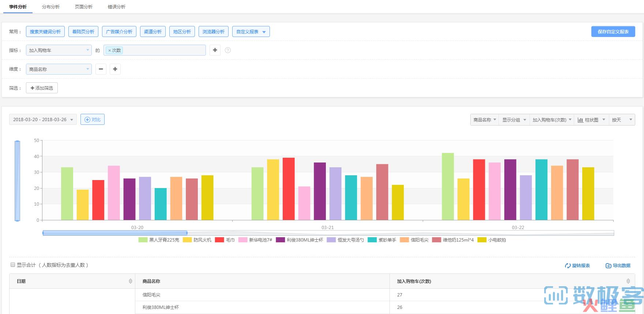Click the horizontal chart zoom slider

[115, 233]
